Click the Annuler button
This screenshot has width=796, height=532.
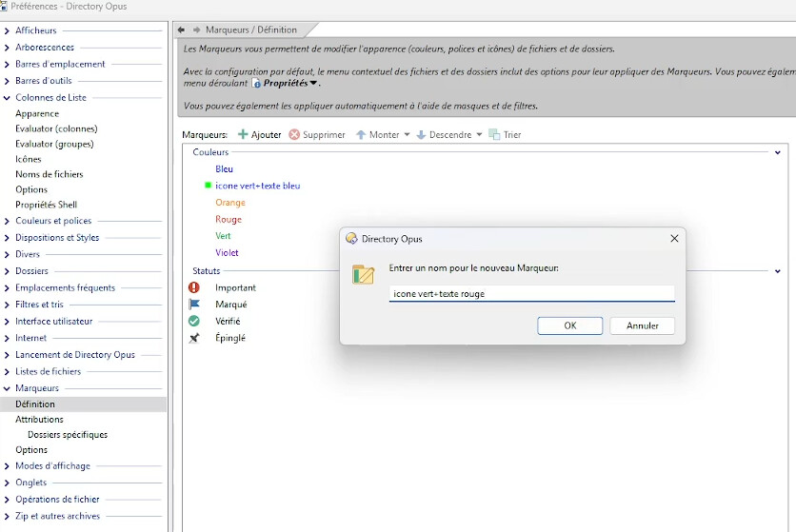(x=642, y=325)
